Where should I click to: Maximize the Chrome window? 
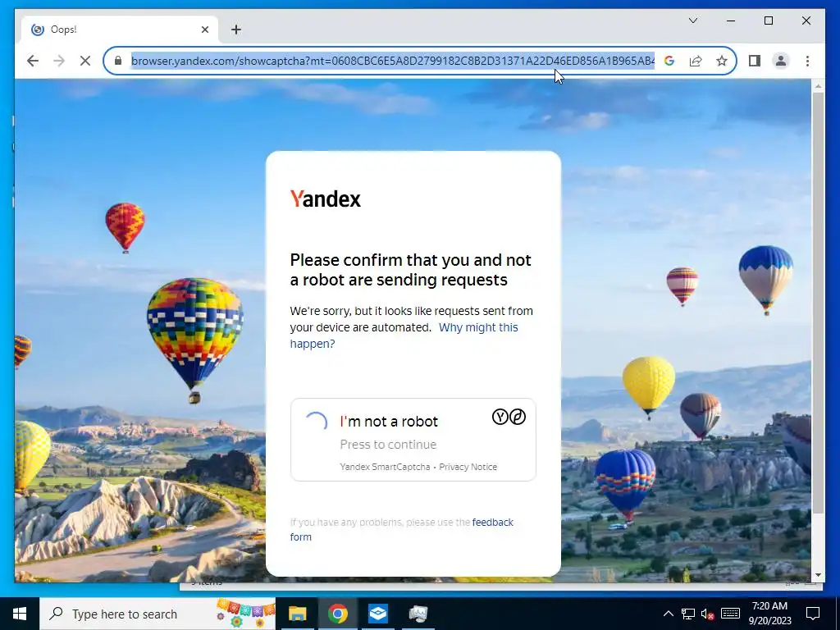[x=769, y=21]
